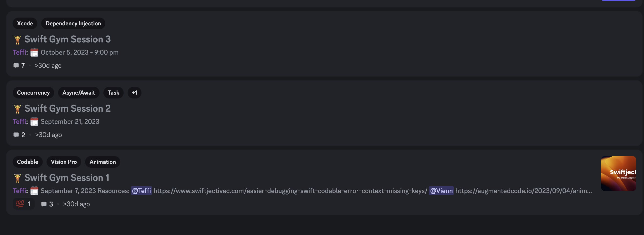Open the Swiftjective thumbnail image
The image size is (644, 235).
coord(618,174)
